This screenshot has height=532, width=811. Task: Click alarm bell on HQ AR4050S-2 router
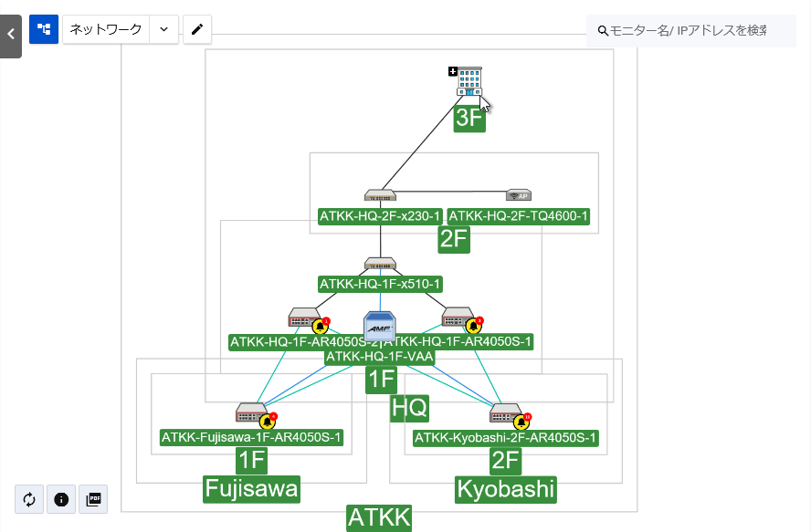pyautogui.click(x=320, y=326)
